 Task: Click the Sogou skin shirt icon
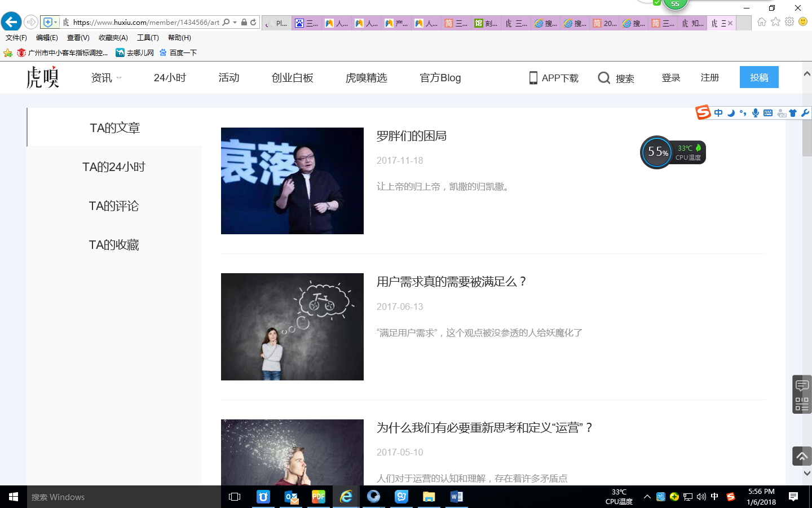tap(793, 113)
